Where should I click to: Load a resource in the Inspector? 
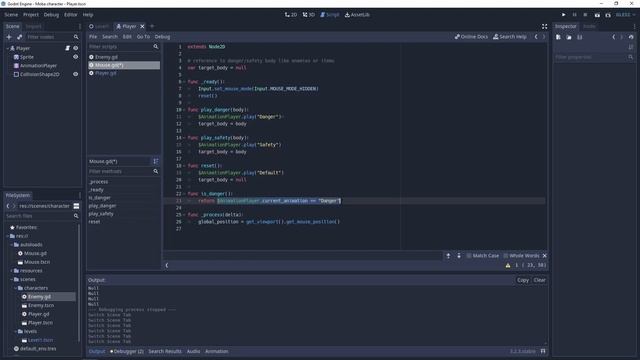click(569, 37)
